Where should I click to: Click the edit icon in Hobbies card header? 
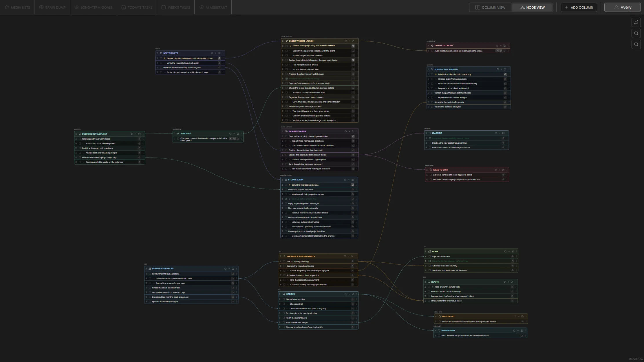(353, 294)
